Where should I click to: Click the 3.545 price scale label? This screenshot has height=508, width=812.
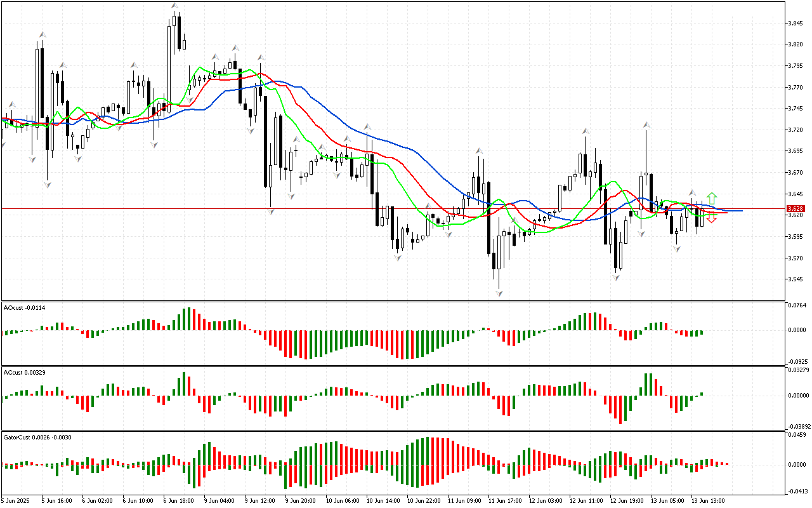(x=796, y=279)
